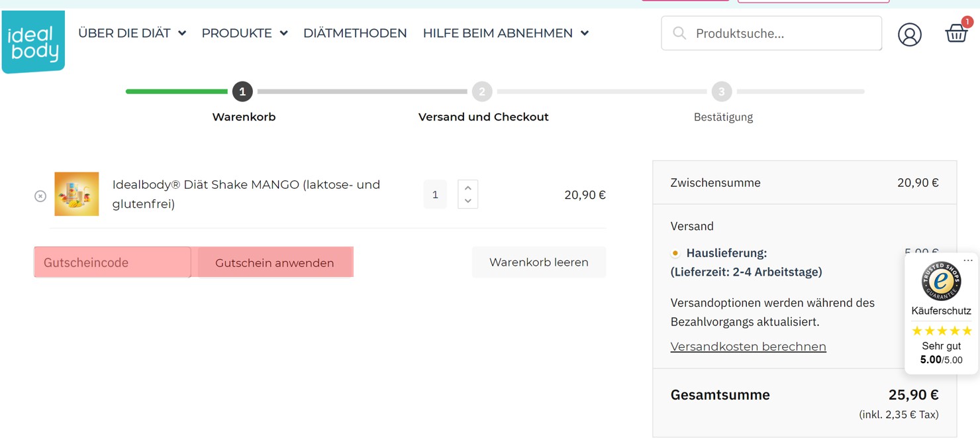Click the Versand und Checkout step label
This screenshot has width=980, height=444.
[x=483, y=117]
